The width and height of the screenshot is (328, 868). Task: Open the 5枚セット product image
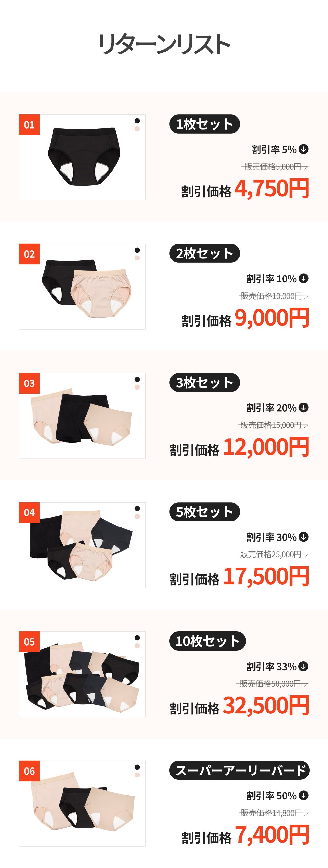[82, 545]
